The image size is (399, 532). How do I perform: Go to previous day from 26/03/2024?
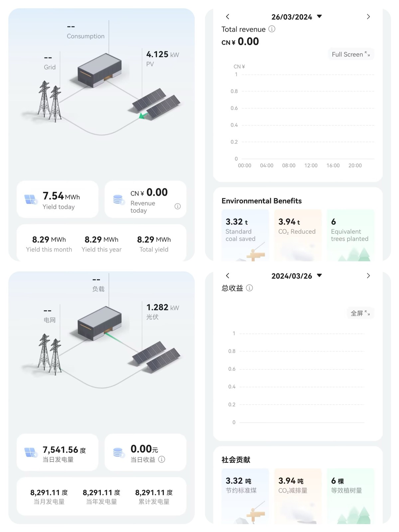[227, 17]
